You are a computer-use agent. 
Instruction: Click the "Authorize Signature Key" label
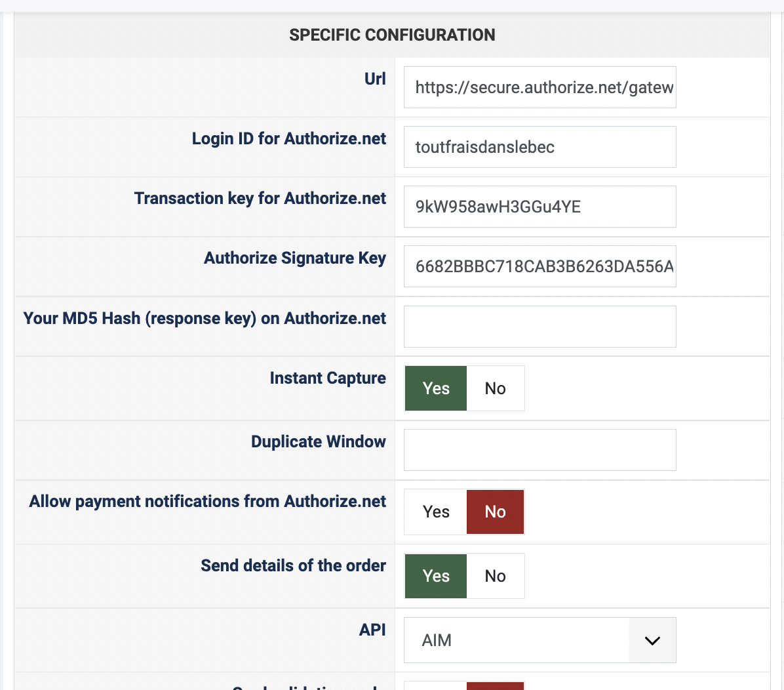[x=295, y=258]
